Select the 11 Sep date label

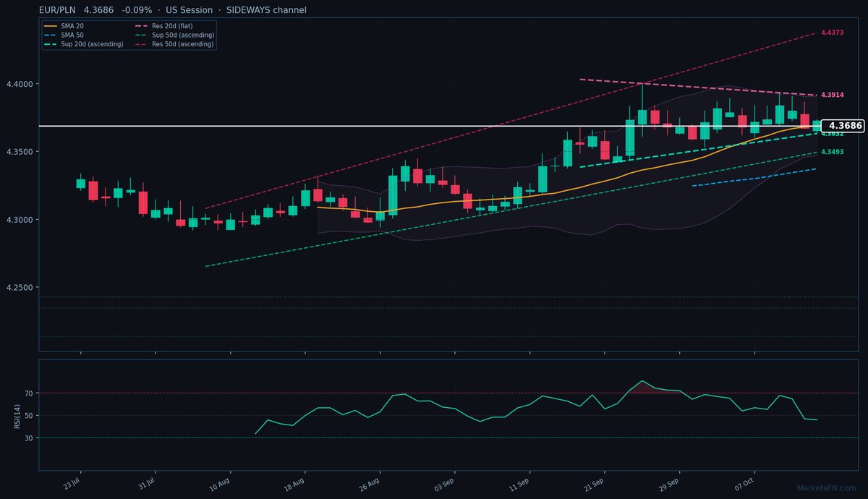(x=521, y=484)
